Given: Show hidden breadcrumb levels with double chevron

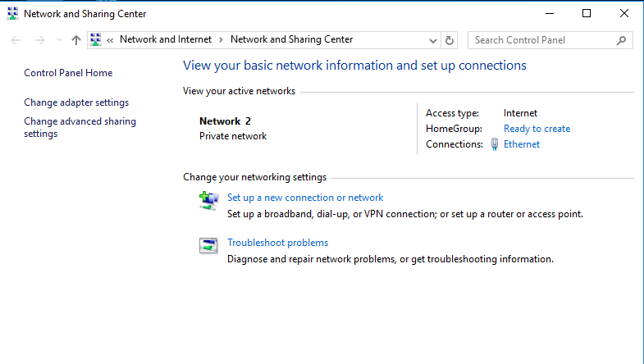Looking at the screenshot, I should click(x=110, y=40).
